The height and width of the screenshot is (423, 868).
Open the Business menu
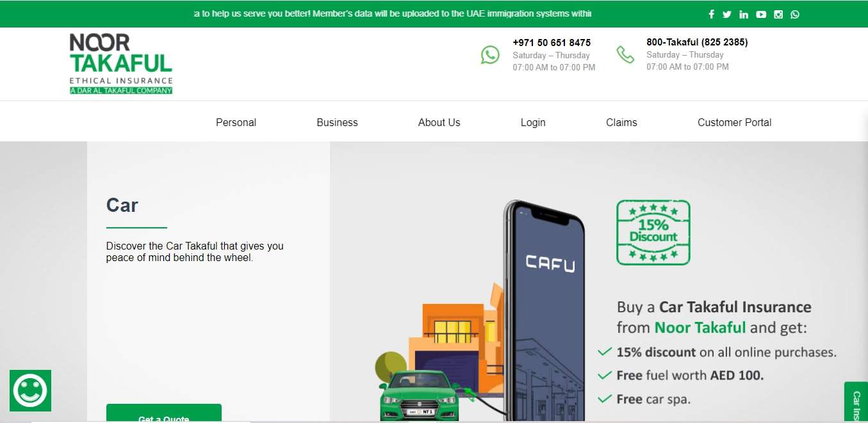click(337, 122)
